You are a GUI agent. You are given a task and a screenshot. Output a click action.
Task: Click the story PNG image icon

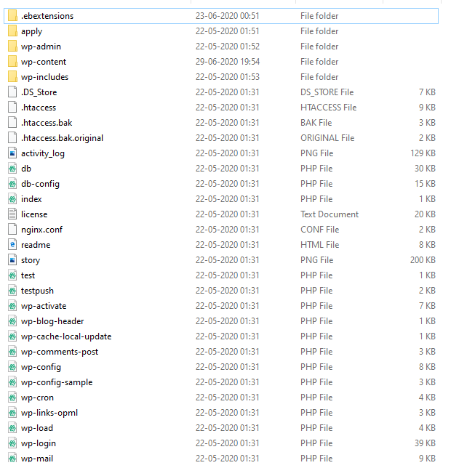coord(12,260)
